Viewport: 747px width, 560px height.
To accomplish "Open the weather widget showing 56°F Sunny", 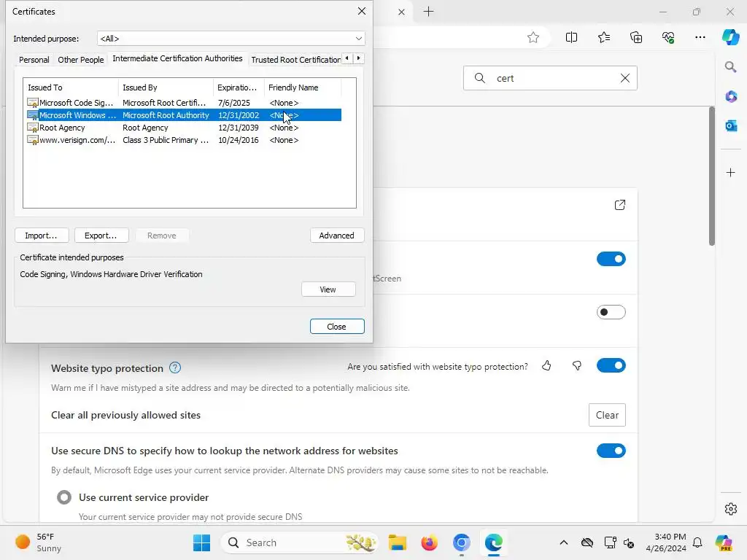I will click(39, 542).
